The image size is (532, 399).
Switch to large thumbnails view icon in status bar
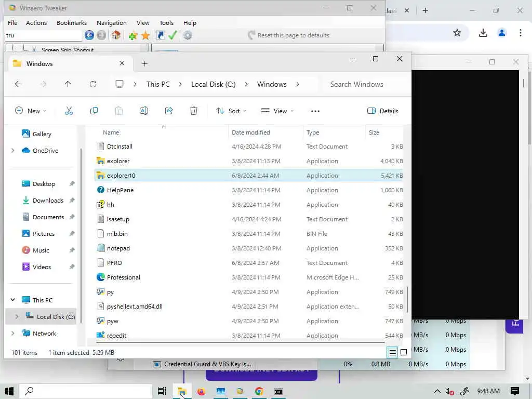404,353
